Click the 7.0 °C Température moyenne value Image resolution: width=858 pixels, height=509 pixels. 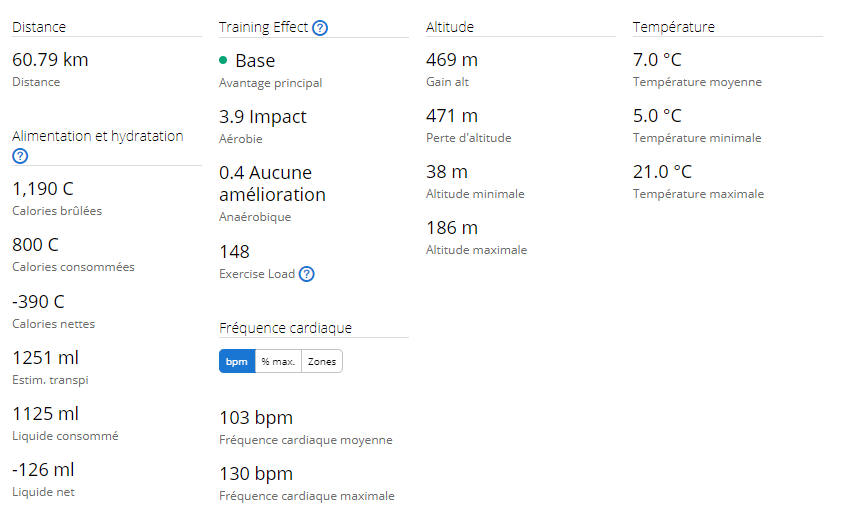(x=657, y=60)
